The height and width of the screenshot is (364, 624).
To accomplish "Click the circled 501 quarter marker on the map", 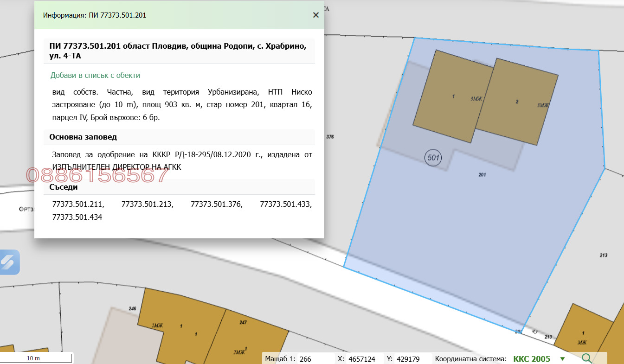I will pos(433,158).
